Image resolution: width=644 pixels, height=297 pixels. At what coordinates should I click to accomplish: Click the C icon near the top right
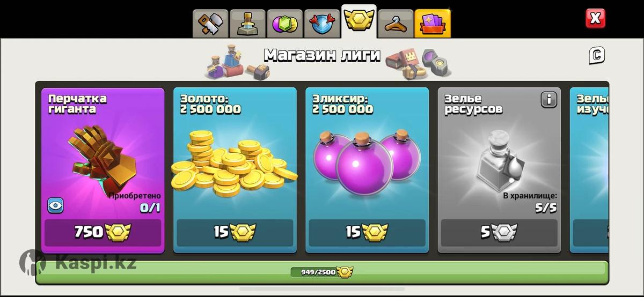point(597,55)
